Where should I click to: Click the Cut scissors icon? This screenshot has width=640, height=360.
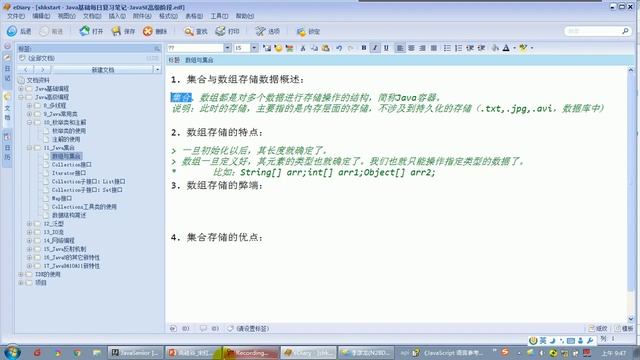(x=303, y=48)
